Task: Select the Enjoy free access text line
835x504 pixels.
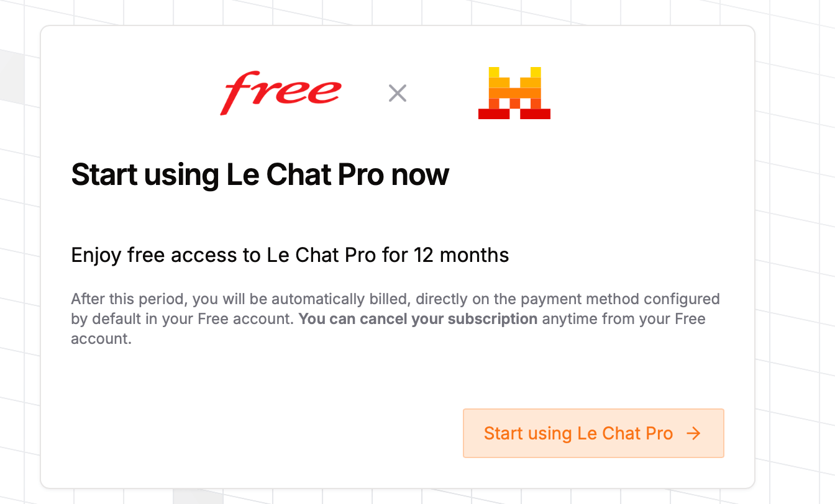Action: click(290, 254)
